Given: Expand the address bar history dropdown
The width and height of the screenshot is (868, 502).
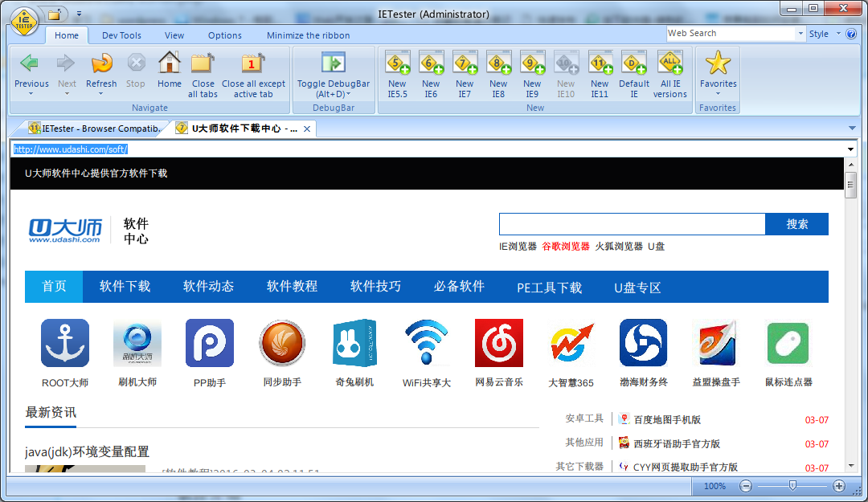Looking at the screenshot, I should click(850, 149).
